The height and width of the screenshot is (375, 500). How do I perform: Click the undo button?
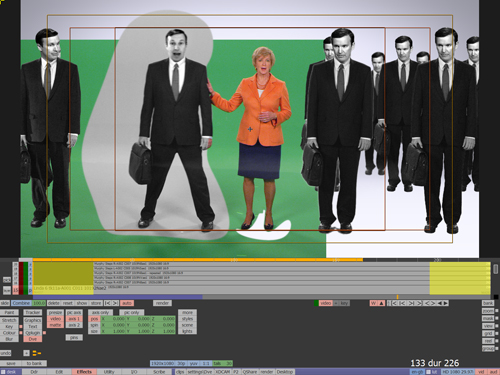click(x=6, y=353)
